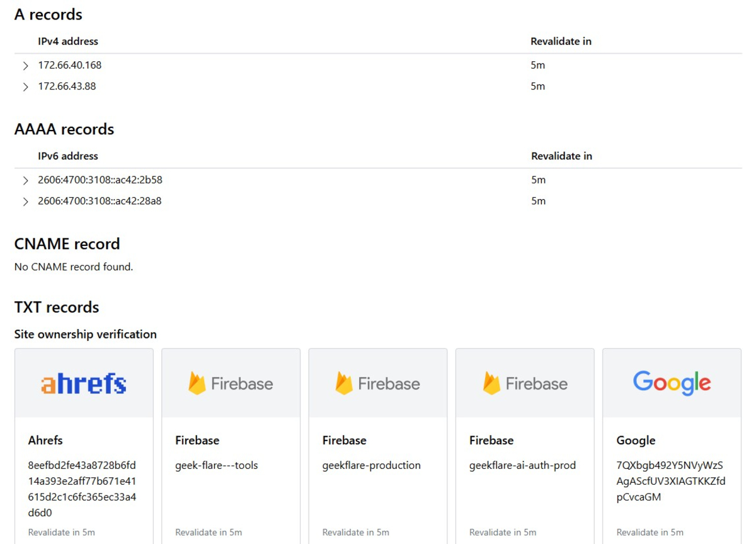Click Revalidate in header of AAAA records
This screenshot has height=544, width=756.
[x=562, y=156]
